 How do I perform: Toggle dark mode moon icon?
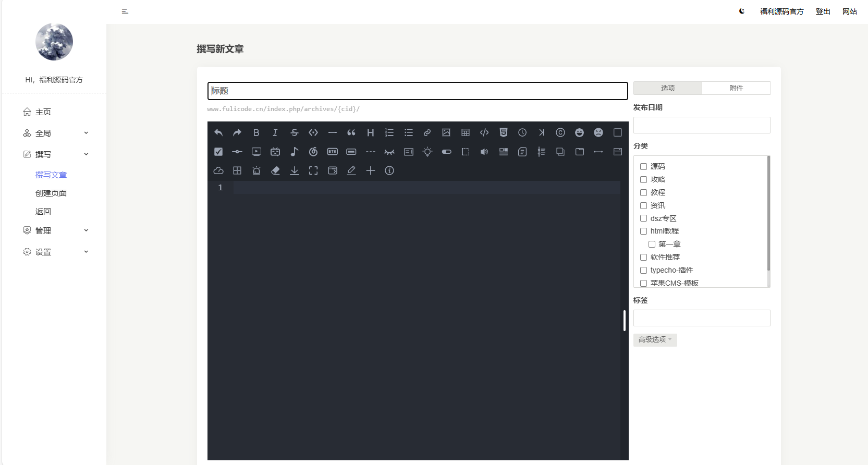(742, 11)
